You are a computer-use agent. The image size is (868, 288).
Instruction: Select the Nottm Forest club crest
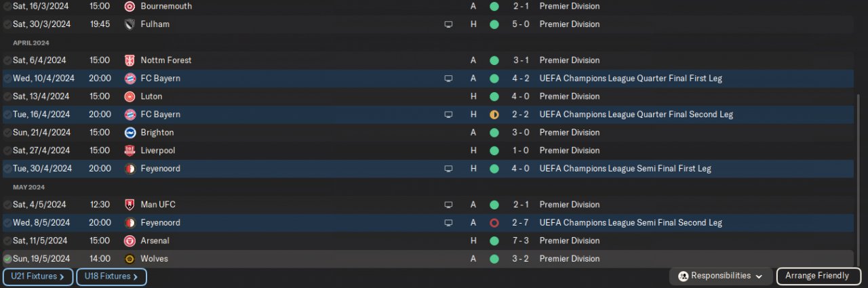[x=130, y=60]
